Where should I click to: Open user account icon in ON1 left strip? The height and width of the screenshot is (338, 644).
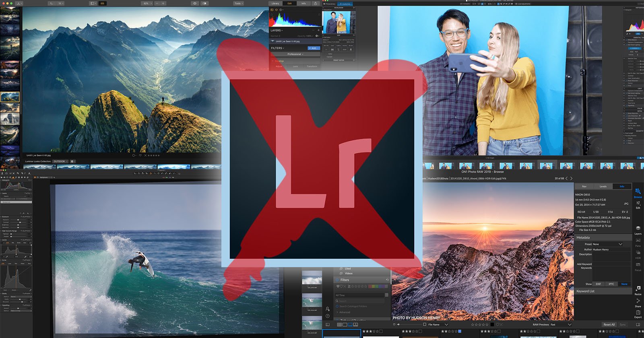click(328, 309)
